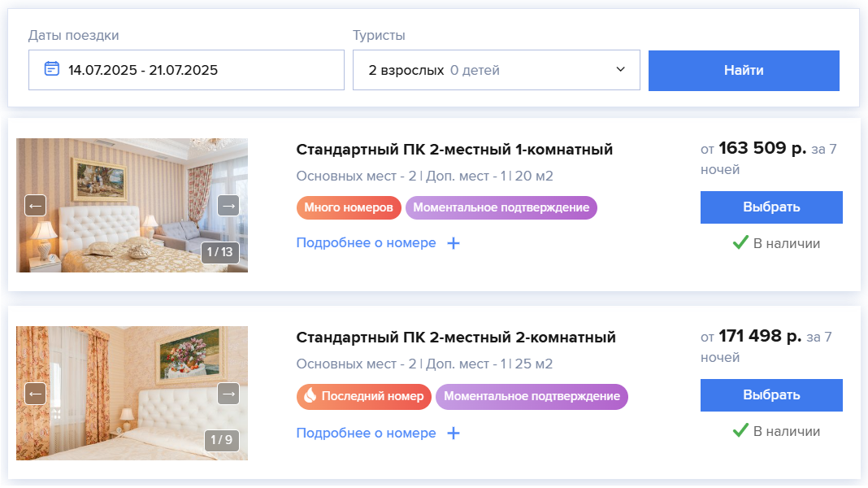868x488 pixels.
Task: Click the flame icon on Последний номер badge
Action: tap(310, 395)
